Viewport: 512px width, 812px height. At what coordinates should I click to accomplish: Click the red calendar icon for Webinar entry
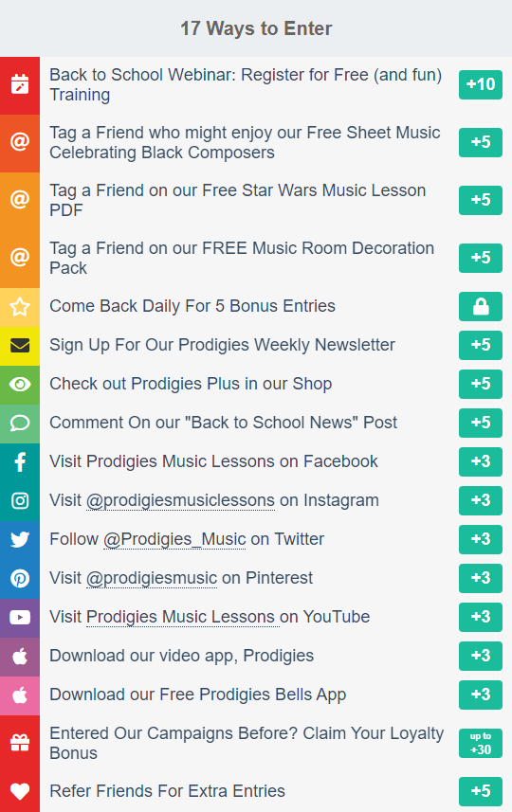coord(20,85)
